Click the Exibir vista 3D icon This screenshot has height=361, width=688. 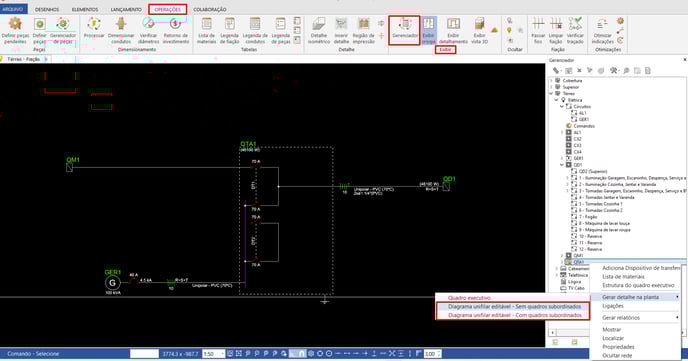(479, 31)
